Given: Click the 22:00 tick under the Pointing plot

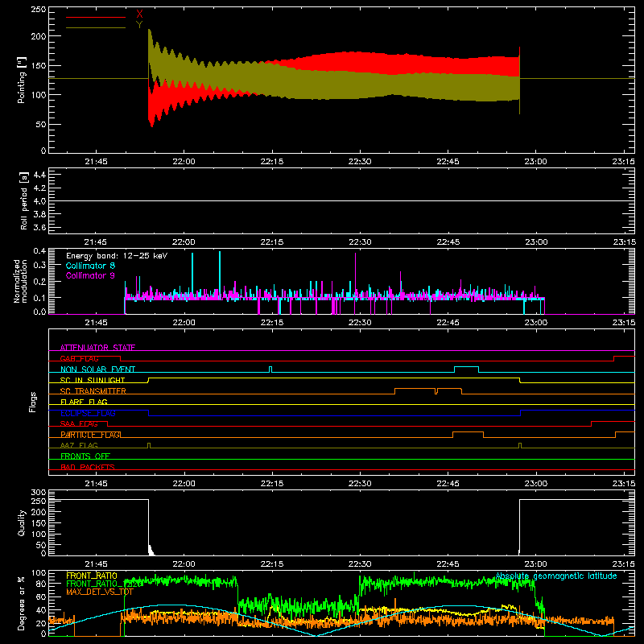Looking at the screenshot, I should [184, 161].
